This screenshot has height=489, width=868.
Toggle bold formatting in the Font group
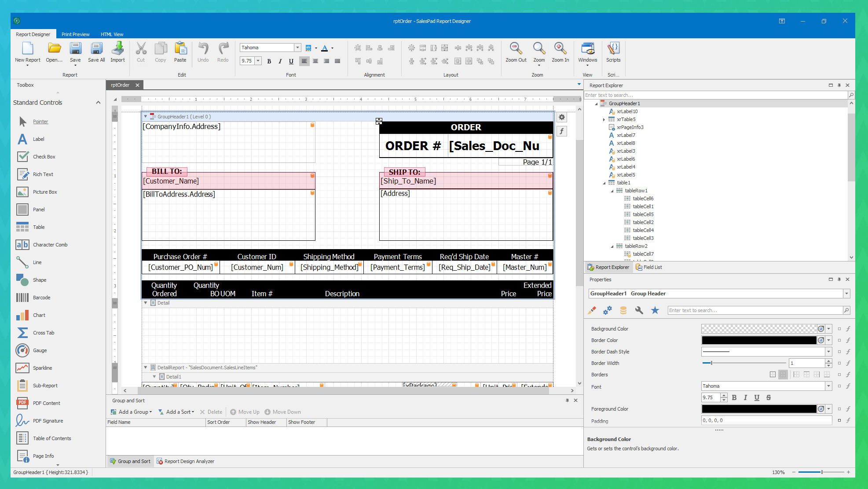coord(269,61)
